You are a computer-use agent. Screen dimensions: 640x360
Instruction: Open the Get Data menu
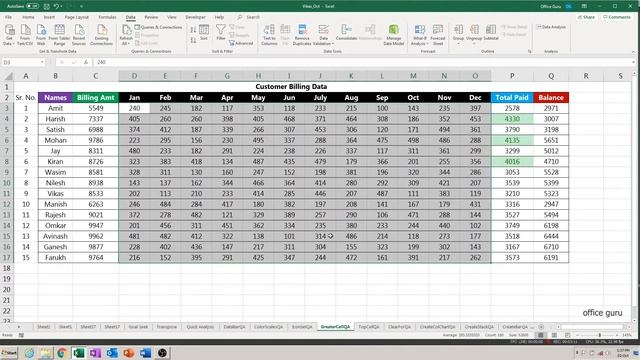(9, 35)
